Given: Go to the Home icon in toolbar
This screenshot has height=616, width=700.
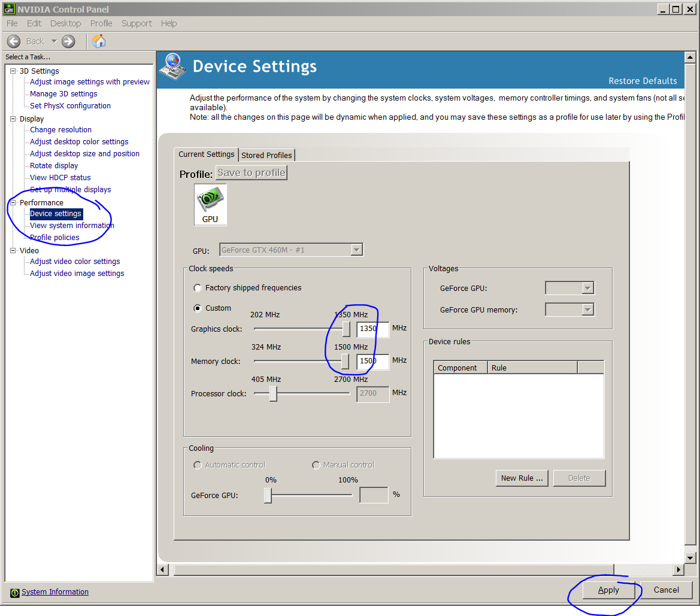Looking at the screenshot, I should click(x=99, y=41).
